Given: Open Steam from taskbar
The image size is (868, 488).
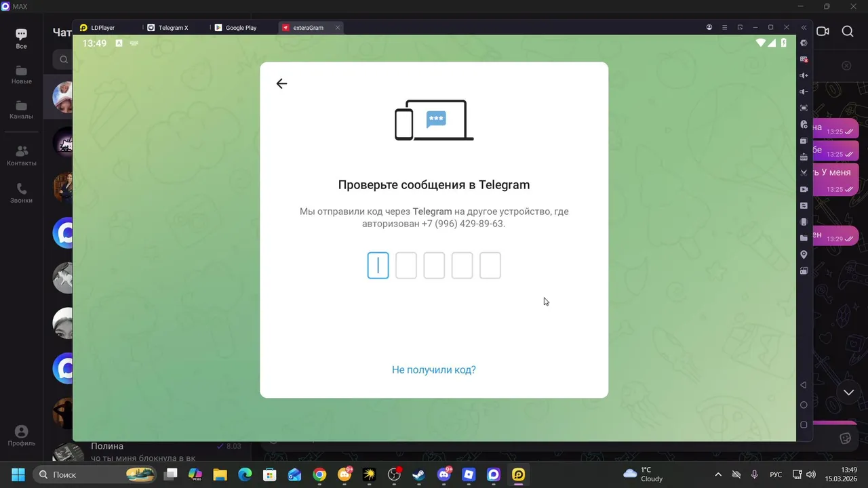Looking at the screenshot, I should tap(419, 474).
